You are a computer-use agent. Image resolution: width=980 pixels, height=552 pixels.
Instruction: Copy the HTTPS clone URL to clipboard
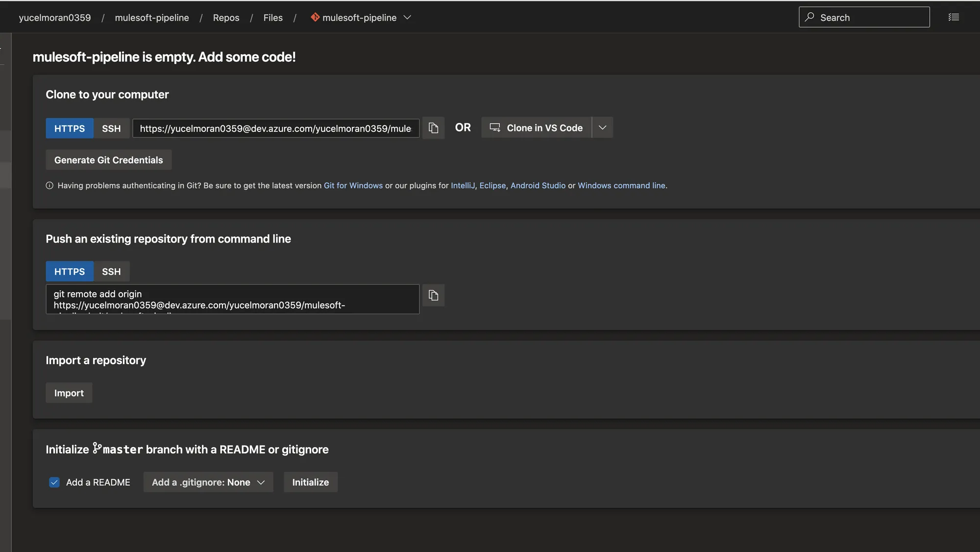coord(433,128)
